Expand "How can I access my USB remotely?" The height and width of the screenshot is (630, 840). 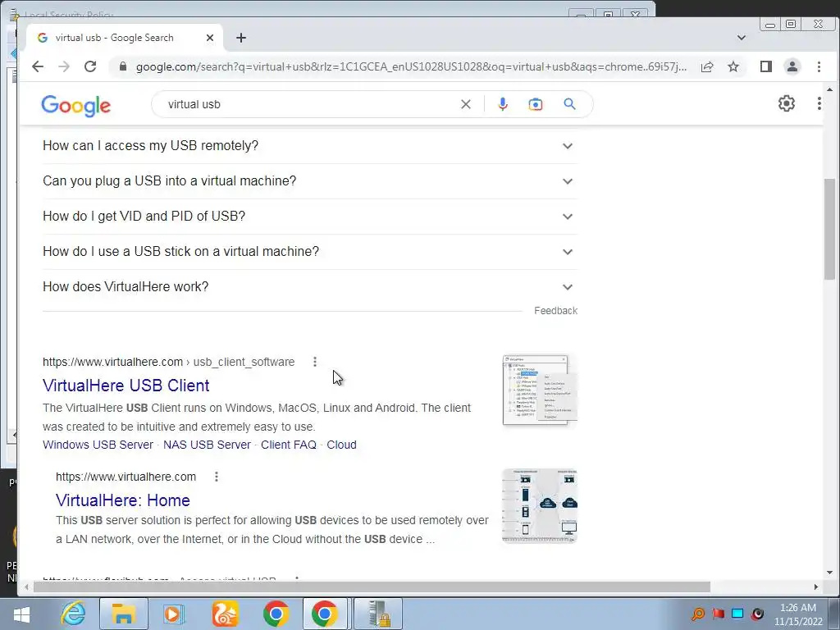309,146
